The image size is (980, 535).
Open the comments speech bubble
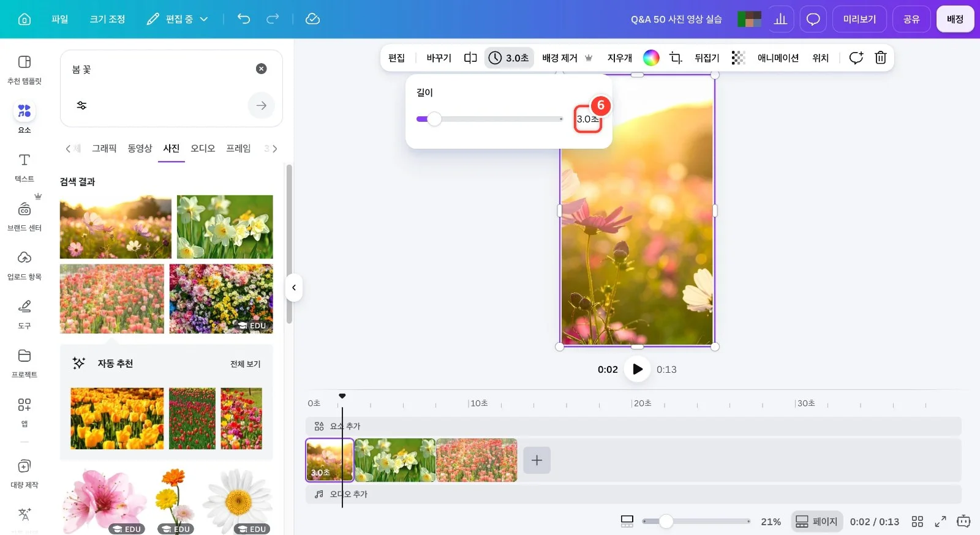[x=813, y=19]
